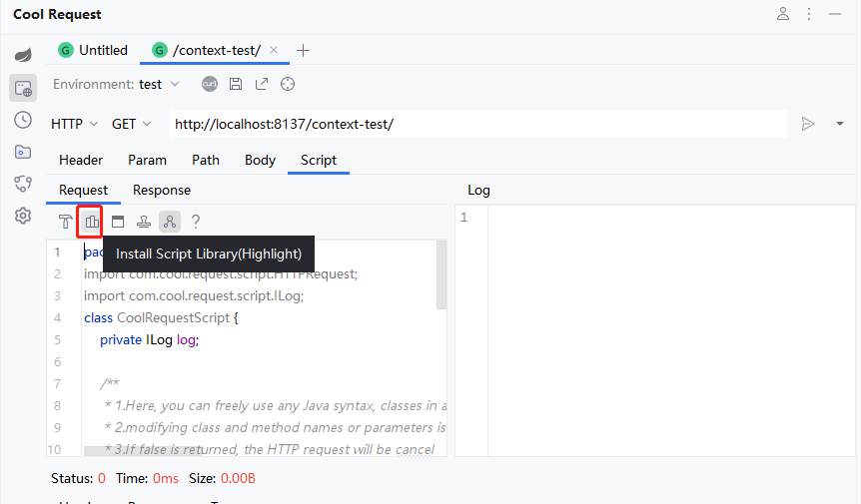This screenshot has width=861, height=504.
Task: Select the Script tab
Action: (319, 160)
